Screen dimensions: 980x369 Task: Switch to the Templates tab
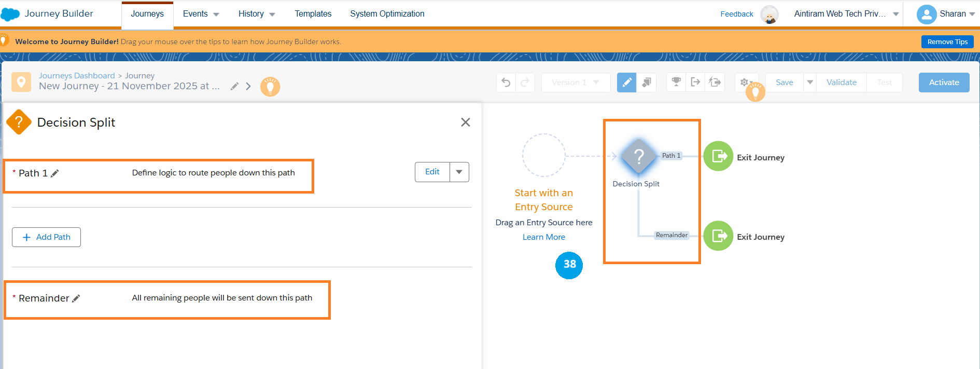pos(313,14)
